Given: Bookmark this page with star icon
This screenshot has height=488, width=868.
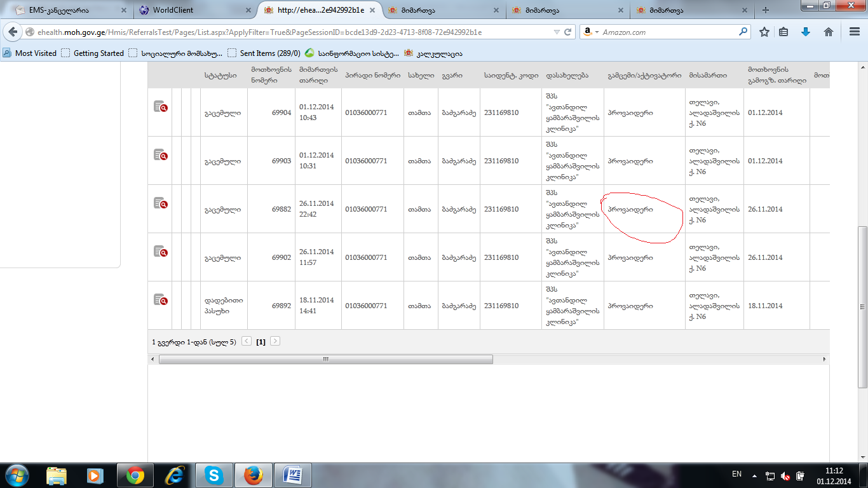Looking at the screenshot, I should coord(764,32).
